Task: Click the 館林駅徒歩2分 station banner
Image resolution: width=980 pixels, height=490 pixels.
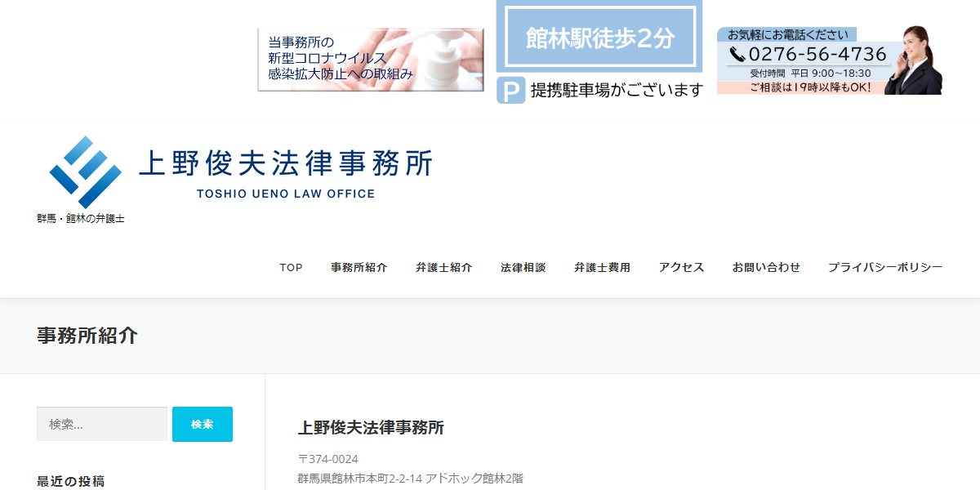Action: (599, 38)
